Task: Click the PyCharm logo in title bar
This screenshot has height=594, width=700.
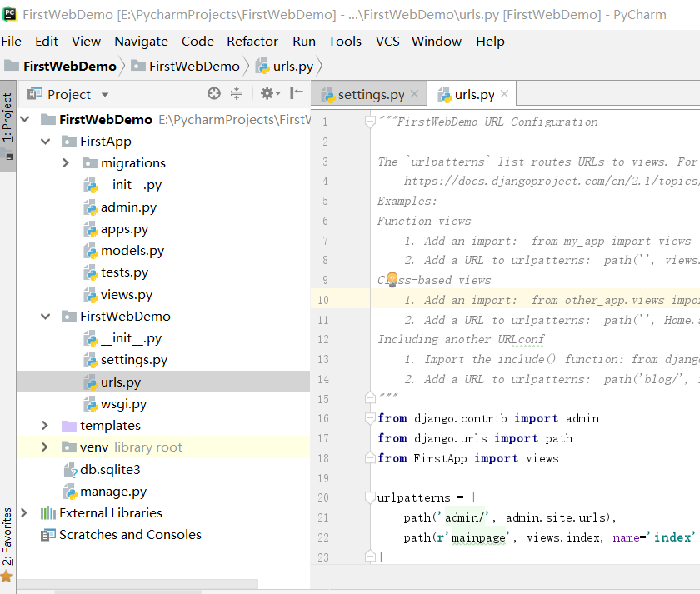Action: tap(9, 14)
